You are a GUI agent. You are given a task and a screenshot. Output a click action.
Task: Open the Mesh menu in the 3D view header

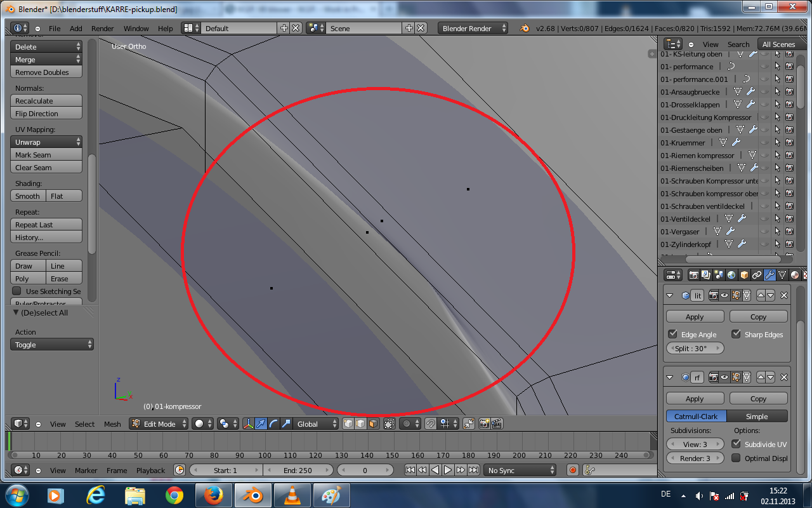click(112, 424)
